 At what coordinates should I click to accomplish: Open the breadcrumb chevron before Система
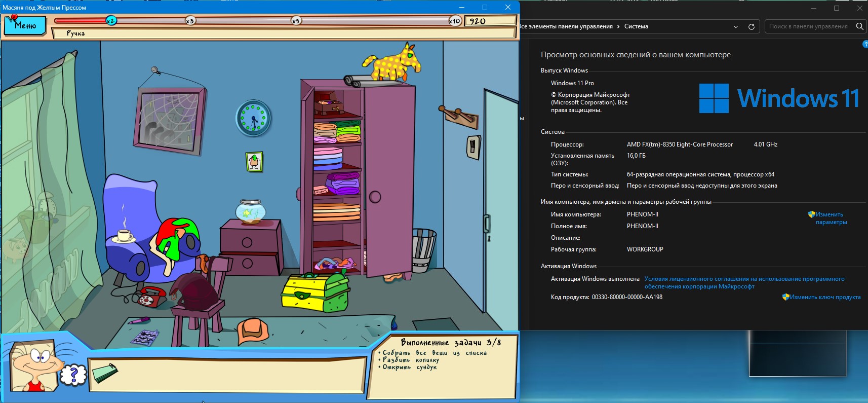618,26
